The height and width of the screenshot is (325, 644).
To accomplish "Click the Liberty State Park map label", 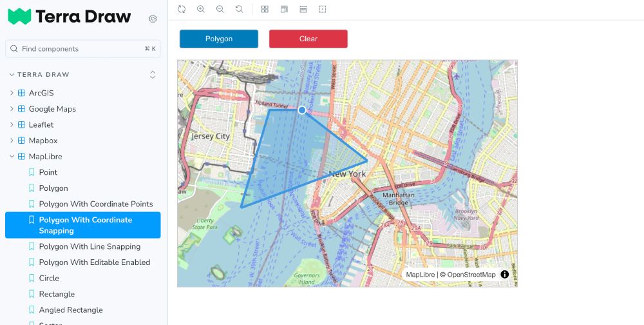I will tap(205, 224).
